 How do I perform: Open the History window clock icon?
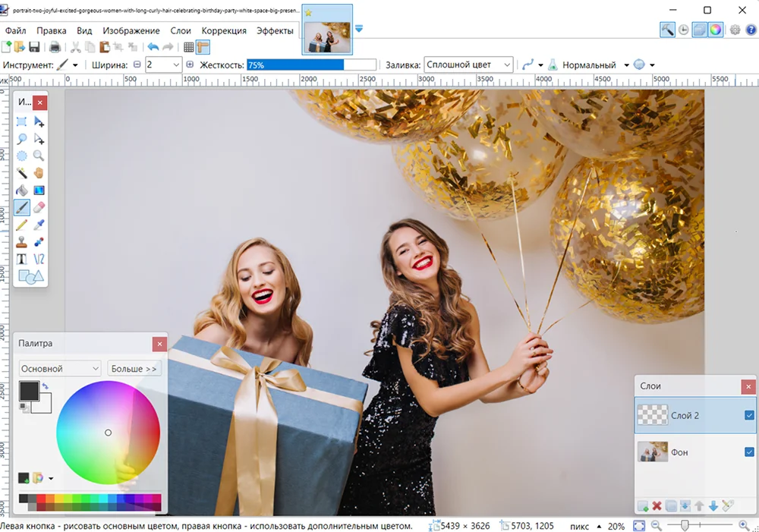(683, 30)
